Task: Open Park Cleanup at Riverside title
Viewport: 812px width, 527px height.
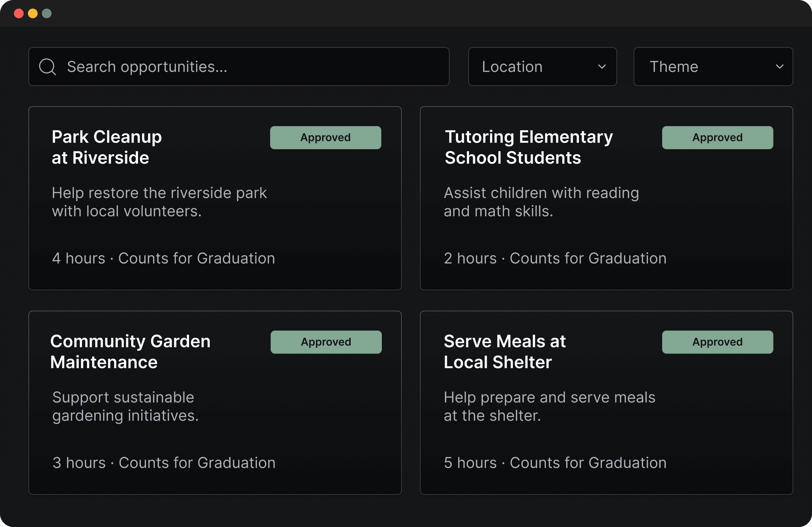Action: coord(107,147)
